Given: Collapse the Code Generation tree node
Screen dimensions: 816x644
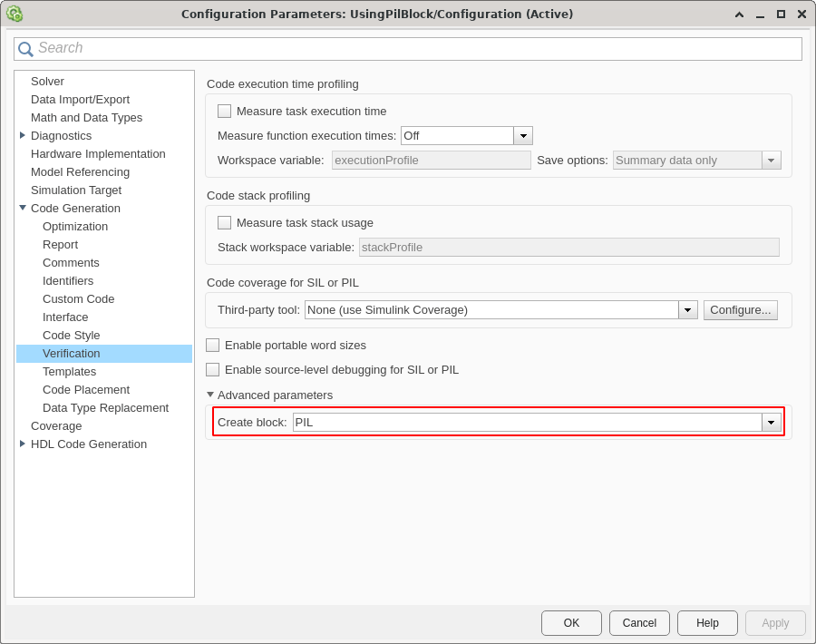Looking at the screenshot, I should (x=22, y=208).
